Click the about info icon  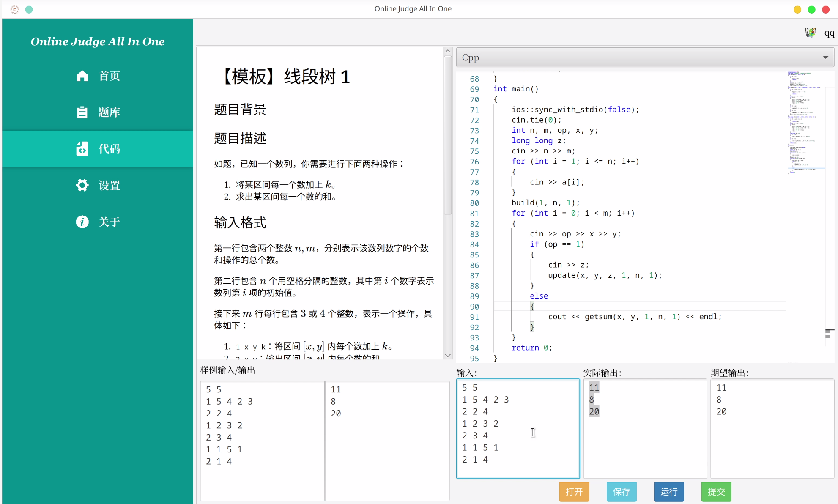coord(82,222)
